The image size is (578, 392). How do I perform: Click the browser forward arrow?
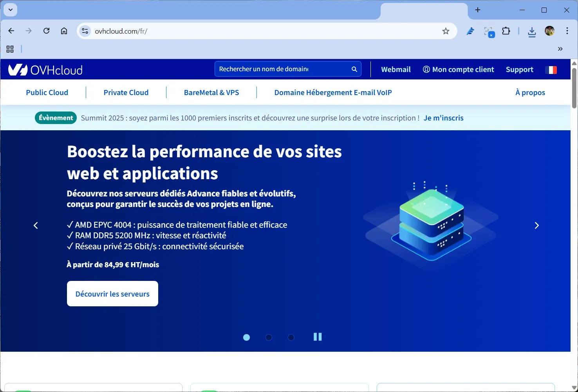(29, 31)
